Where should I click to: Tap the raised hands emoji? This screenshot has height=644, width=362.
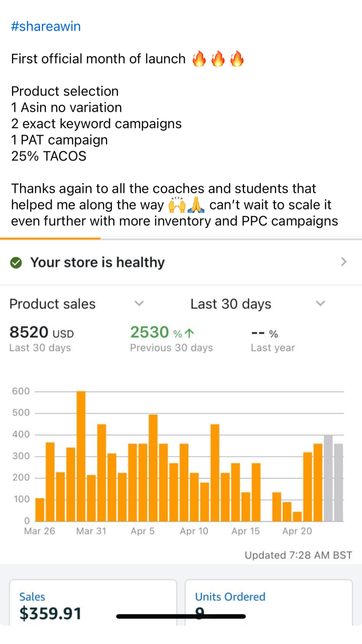(177, 205)
